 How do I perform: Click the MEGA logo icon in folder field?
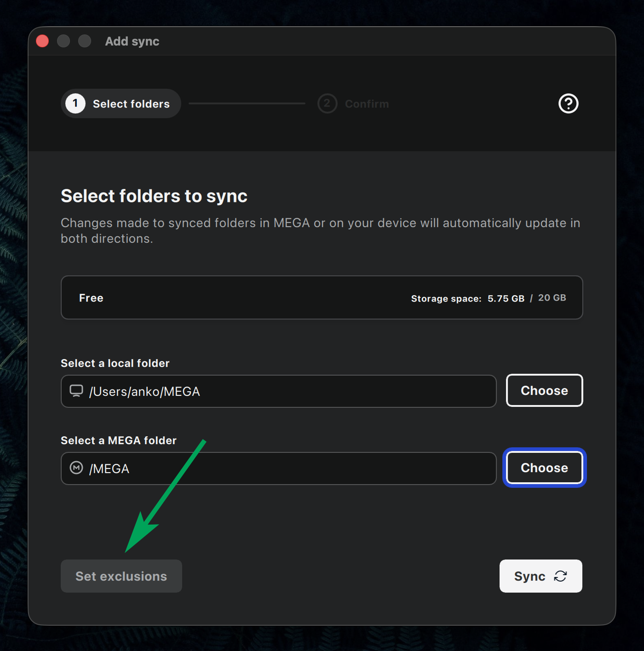coord(76,468)
